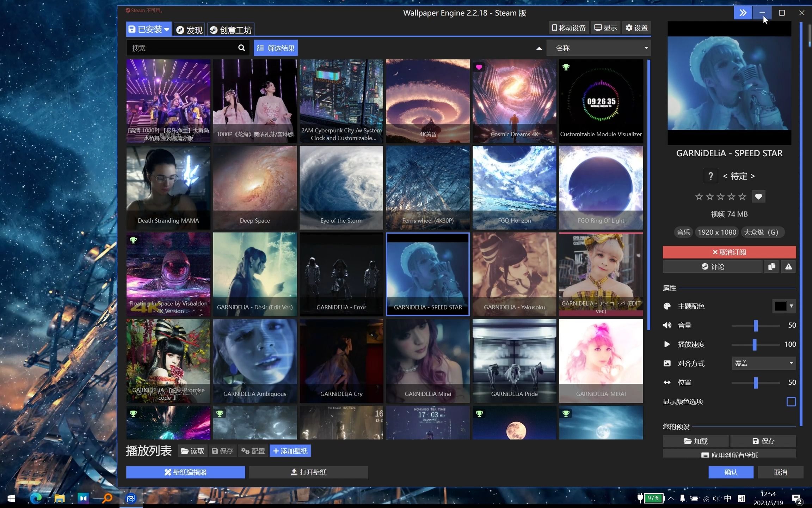The image size is (812, 508).
Task: Adjust the 位置 slider
Action: (x=756, y=382)
